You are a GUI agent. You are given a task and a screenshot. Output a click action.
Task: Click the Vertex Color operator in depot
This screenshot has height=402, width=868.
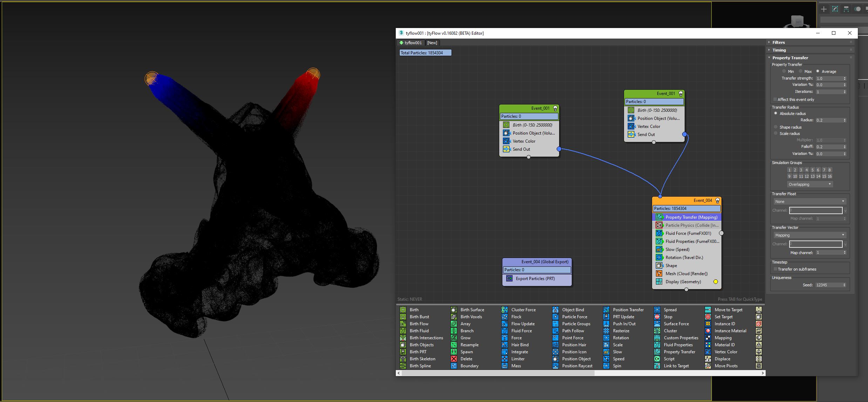pos(726,352)
